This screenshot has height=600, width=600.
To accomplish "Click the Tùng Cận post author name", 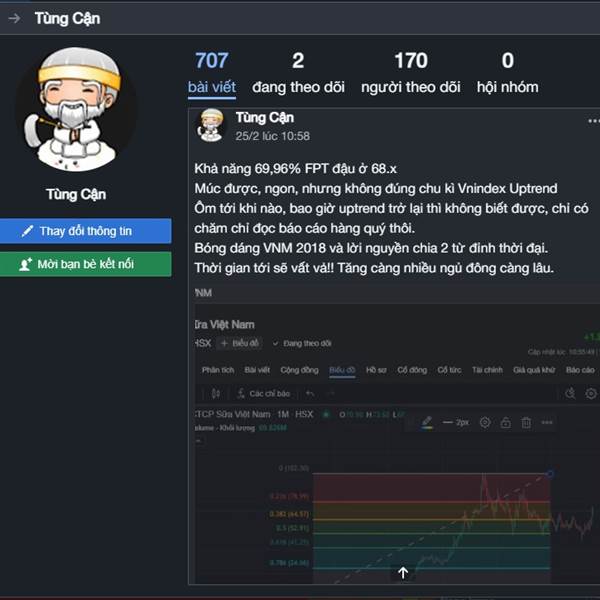I will pyautogui.click(x=265, y=118).
